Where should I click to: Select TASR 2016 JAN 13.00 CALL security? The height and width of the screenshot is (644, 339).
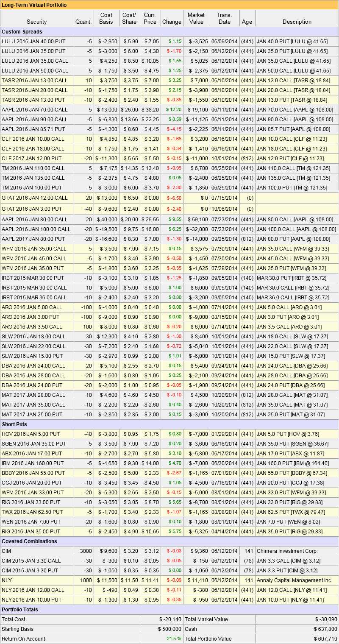pyautogui.click(x=35, y=81)
